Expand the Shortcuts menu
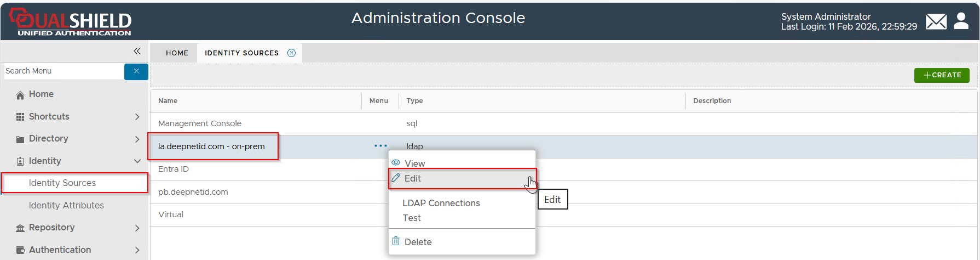Image resolution: width=980 pixels, height=260 pixels. click(137, 117)
